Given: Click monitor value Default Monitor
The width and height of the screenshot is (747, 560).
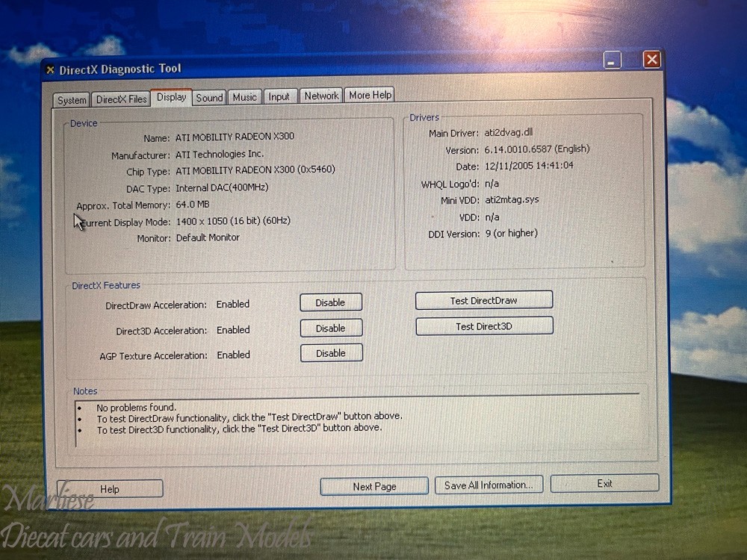Looking at the screenshot, I should pos(208,237).
